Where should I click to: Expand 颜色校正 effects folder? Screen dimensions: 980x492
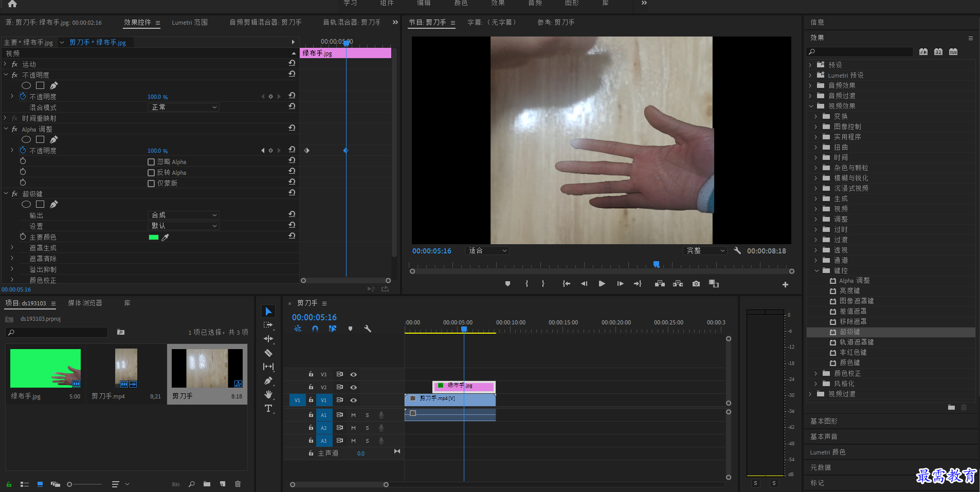816,373
